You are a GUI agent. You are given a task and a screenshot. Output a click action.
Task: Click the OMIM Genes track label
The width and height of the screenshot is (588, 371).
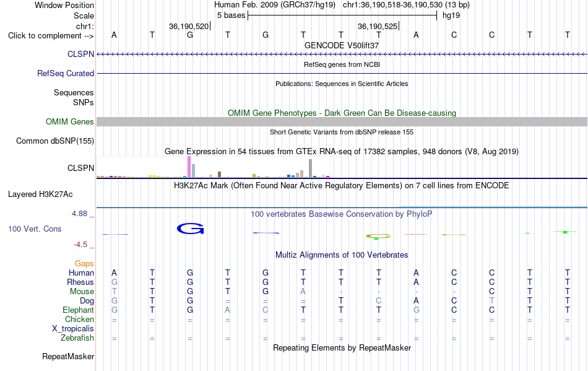[70, 121]
